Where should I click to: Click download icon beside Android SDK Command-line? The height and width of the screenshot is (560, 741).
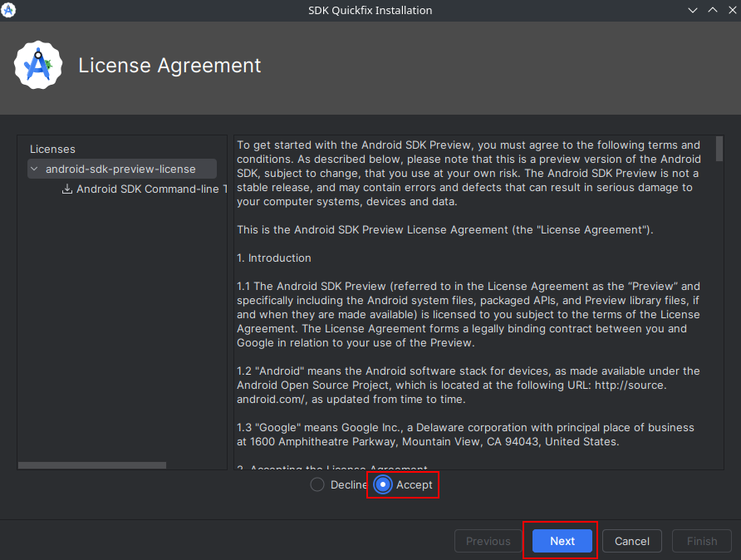67,189
